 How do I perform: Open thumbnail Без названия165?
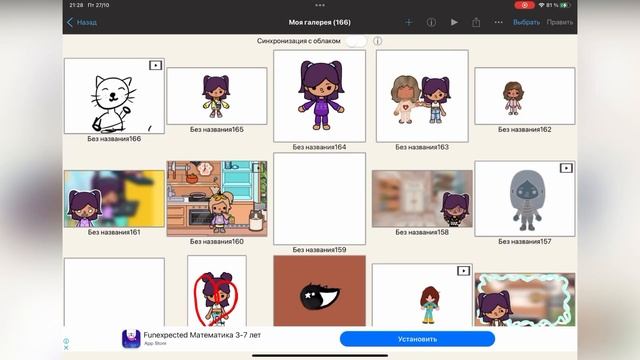(x=217, y=96)
